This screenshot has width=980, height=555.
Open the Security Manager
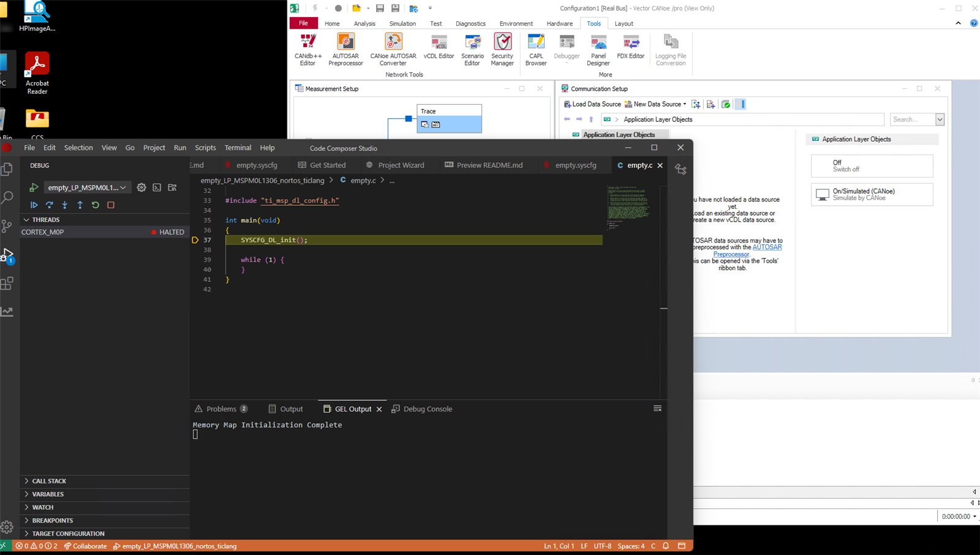pos(502,50)
